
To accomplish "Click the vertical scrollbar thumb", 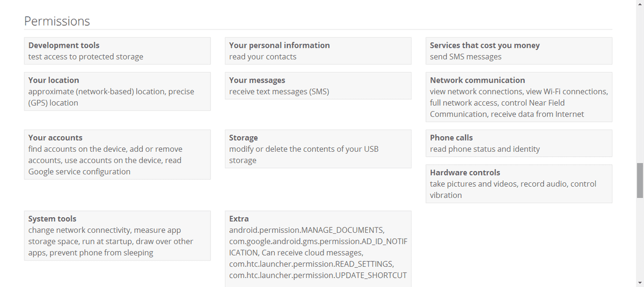I will 639,180.
